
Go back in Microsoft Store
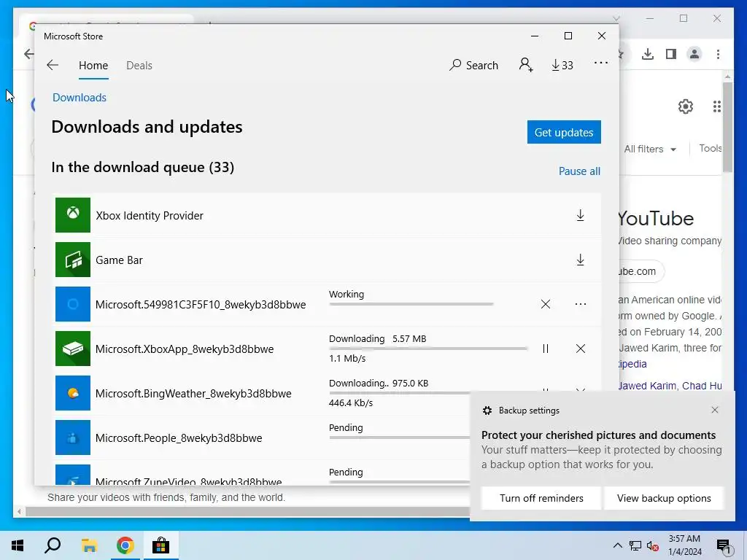(x=53, y=65)
